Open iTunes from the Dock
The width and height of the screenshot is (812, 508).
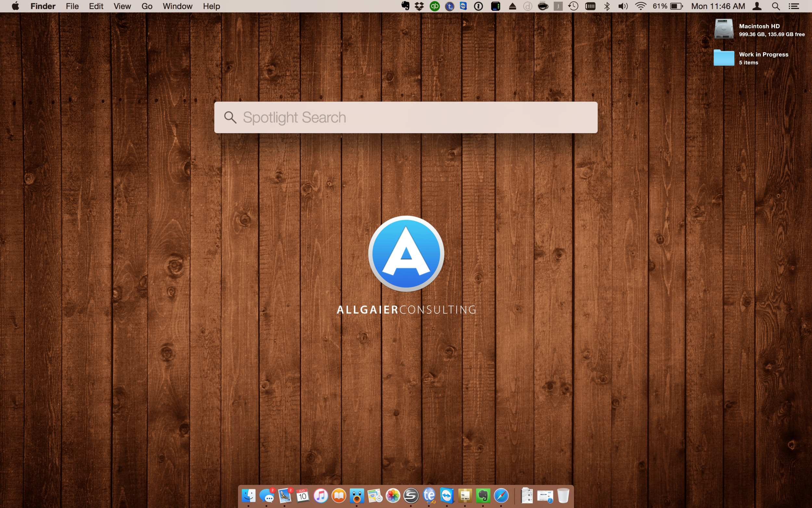point(321,495)
